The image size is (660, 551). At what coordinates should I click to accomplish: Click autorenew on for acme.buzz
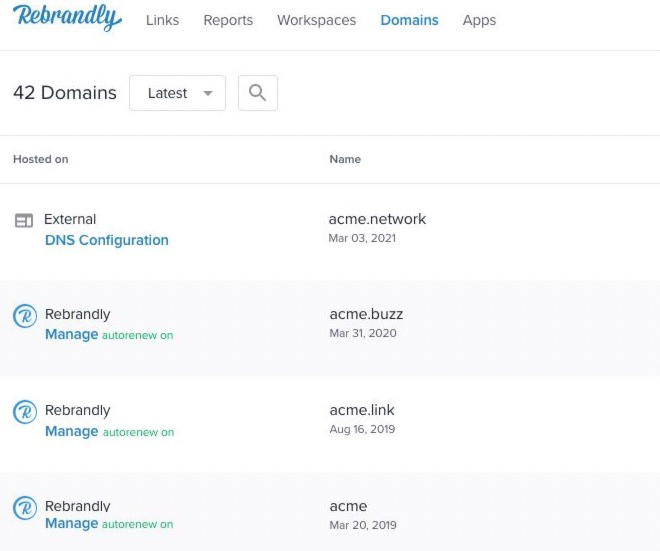coord(138,335)
